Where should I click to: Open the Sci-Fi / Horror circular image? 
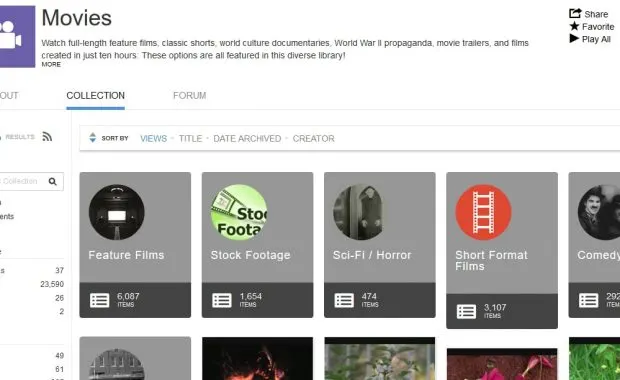pos(359,212)
